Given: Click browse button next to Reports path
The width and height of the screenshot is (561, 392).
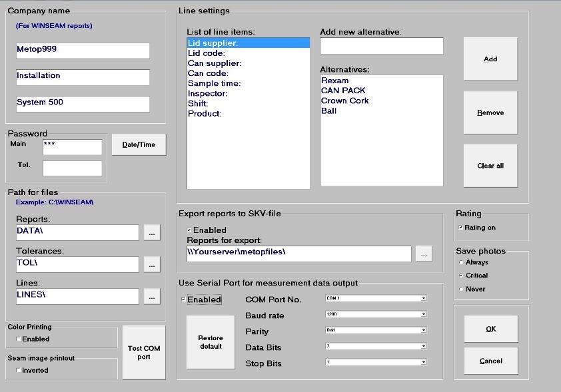Looking at the screenshot, I should (152, 232).
